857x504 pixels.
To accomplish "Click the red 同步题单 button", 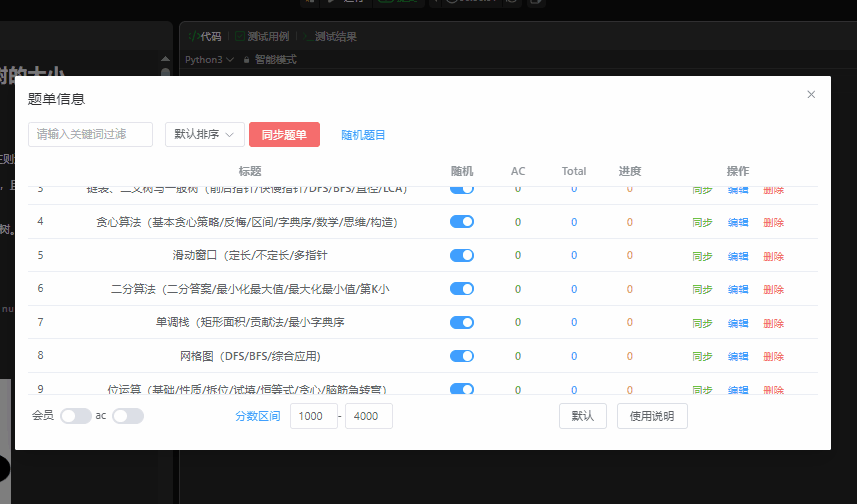I will [284, 135].
